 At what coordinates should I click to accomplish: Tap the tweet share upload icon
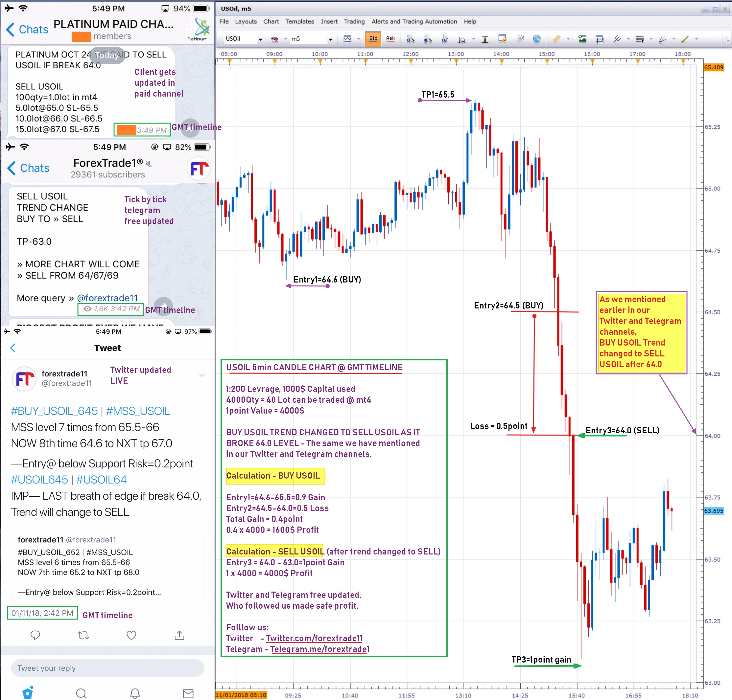click(x=179, y=635)
